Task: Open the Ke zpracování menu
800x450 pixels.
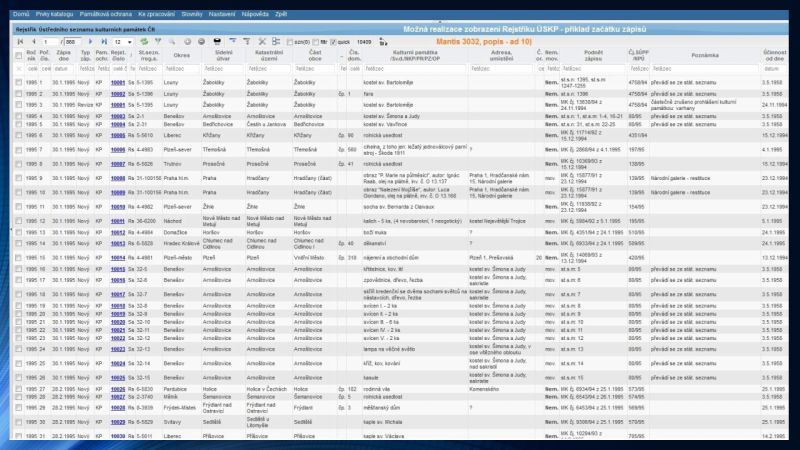Action: 157,14
